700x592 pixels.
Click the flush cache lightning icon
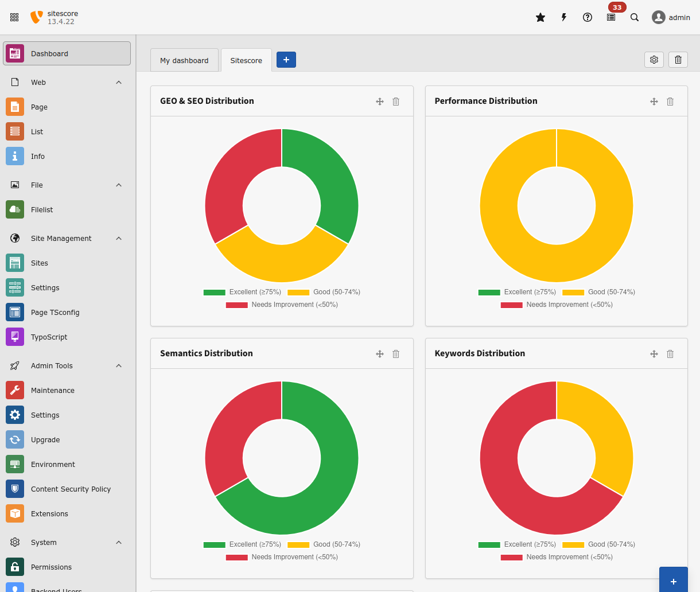[x=563, y=17]
